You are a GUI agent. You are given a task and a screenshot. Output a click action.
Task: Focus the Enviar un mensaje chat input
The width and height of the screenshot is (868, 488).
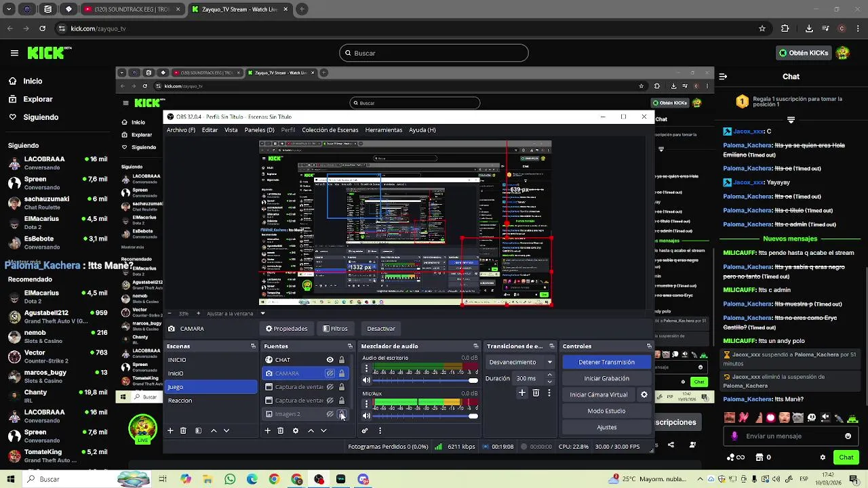(x=791, y=436)
